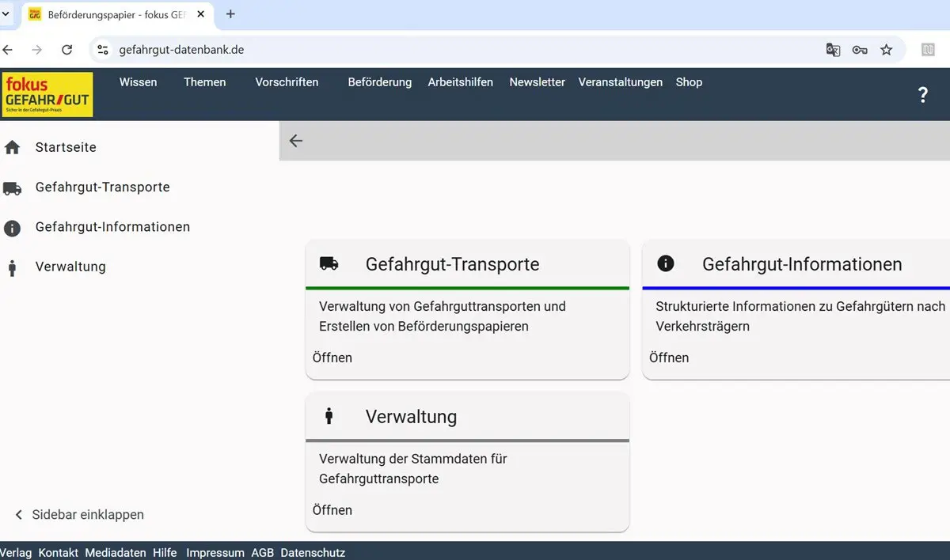Collapse the sidebar via Sidebar einklappen
The width and height of the screenshot is (950, 560).
[x=78, y=514]
